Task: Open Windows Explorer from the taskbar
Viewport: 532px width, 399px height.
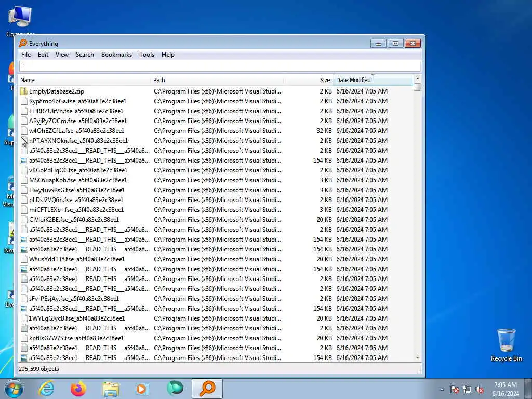Action: [x=111, y=389]
